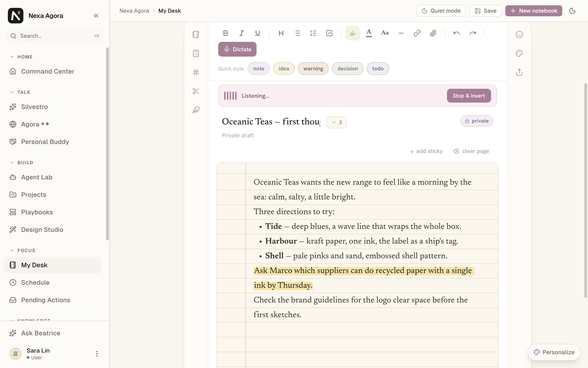Image resolution: width=588 pixels, height=368 pixels.
Task: Enable Quiet mode
Action: (441, 11)
